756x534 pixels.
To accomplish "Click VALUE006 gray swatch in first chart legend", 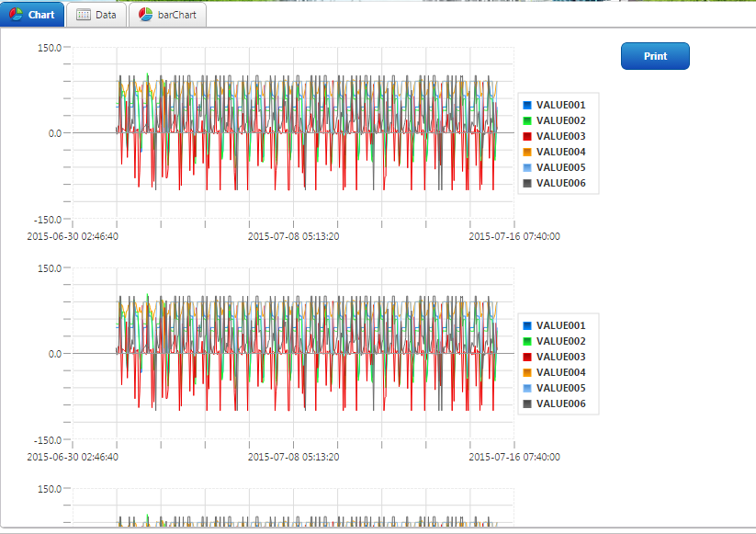I will click(x=527, y=183).
